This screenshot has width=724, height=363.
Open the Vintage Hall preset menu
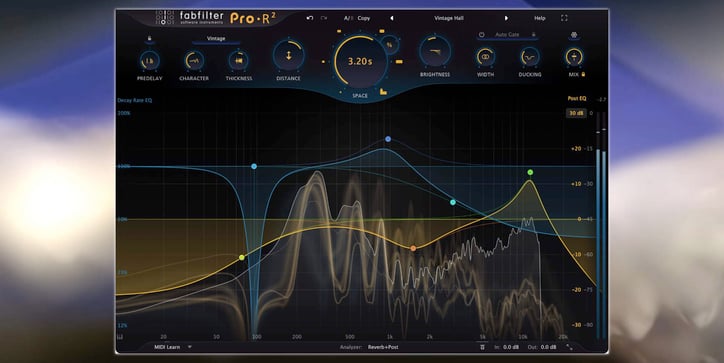pos(449,18)
